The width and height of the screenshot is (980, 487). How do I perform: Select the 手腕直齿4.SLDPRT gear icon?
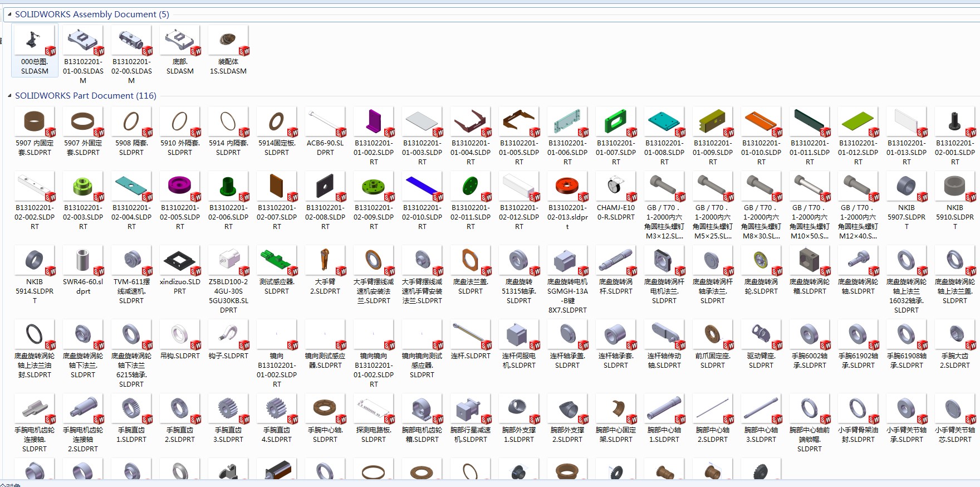point(277,408)
